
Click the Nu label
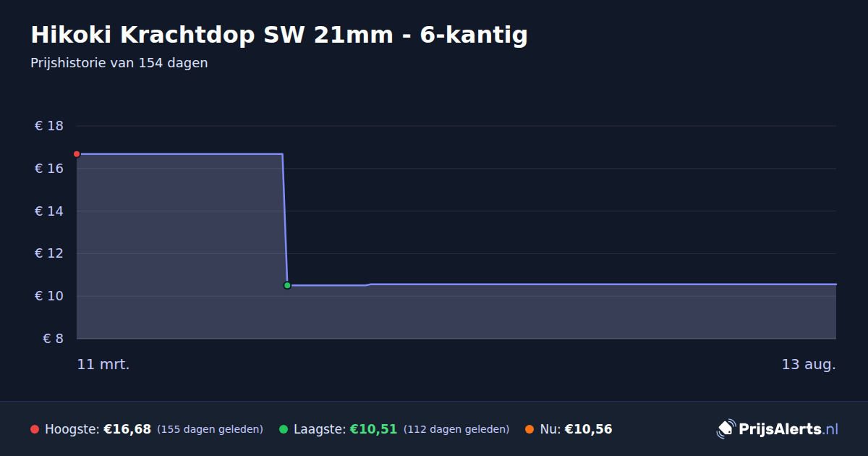pos(550,429)
